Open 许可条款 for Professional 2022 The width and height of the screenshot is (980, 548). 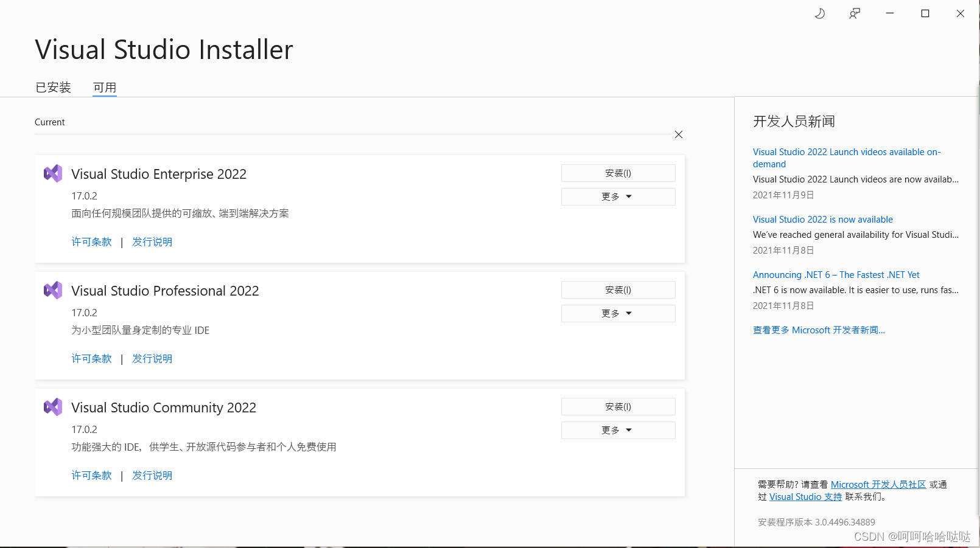tap(91, 358)
